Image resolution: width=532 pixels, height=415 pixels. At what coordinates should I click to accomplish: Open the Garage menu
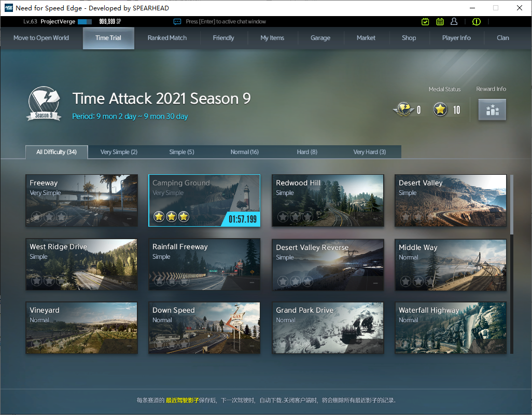tap(320, 38)
